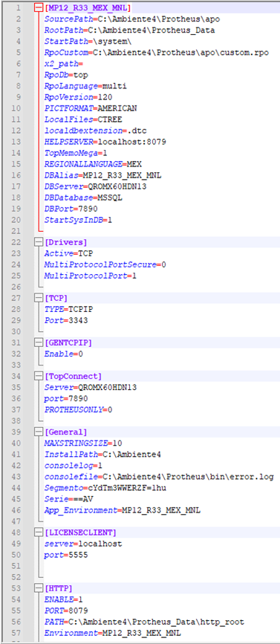Click the [MP12_R33_MEX_MNL] section header text

coord(88,8)
